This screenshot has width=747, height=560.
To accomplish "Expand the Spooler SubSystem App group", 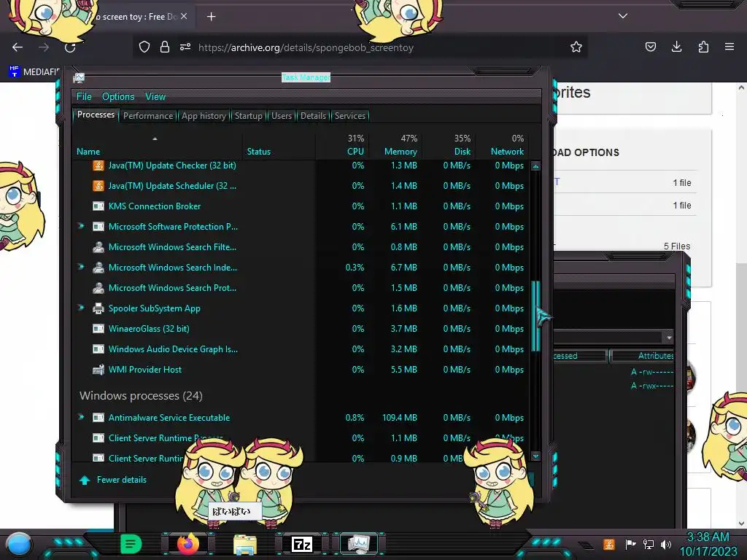I will (x=81, y=308).
